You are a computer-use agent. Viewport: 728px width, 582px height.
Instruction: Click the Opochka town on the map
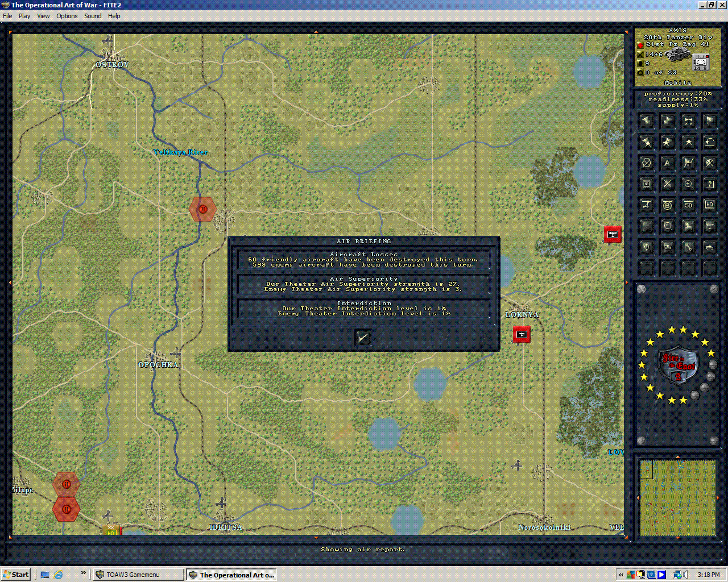(158, 364)
